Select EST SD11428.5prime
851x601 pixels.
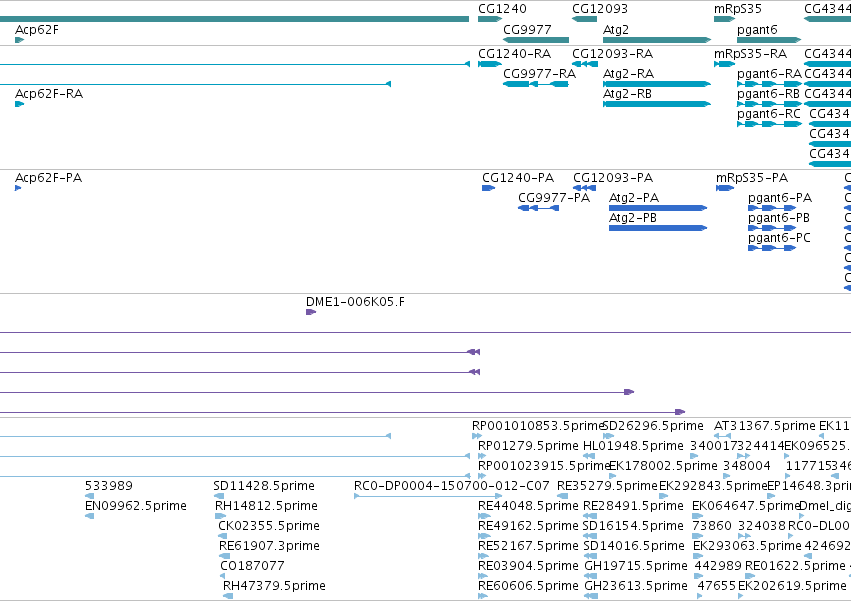264,486
